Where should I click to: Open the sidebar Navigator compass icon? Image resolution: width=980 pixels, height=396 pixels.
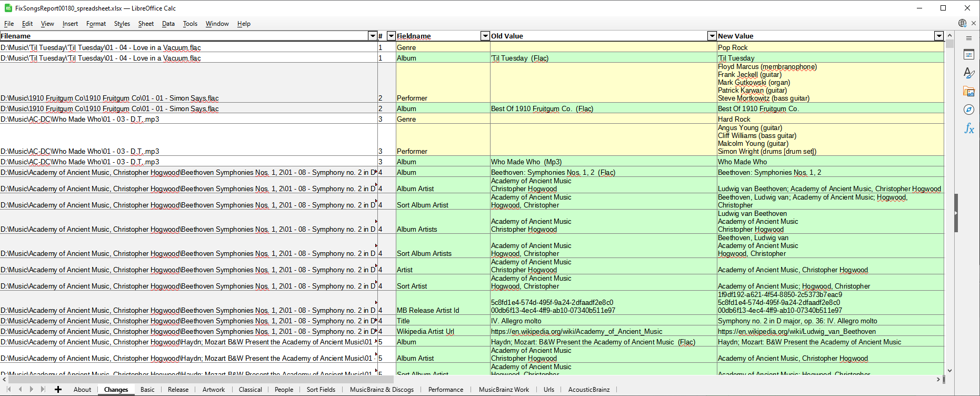point(969,110)
